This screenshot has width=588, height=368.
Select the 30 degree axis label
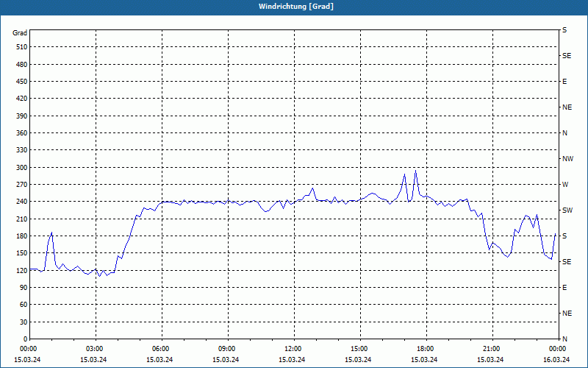coord(24,322)
